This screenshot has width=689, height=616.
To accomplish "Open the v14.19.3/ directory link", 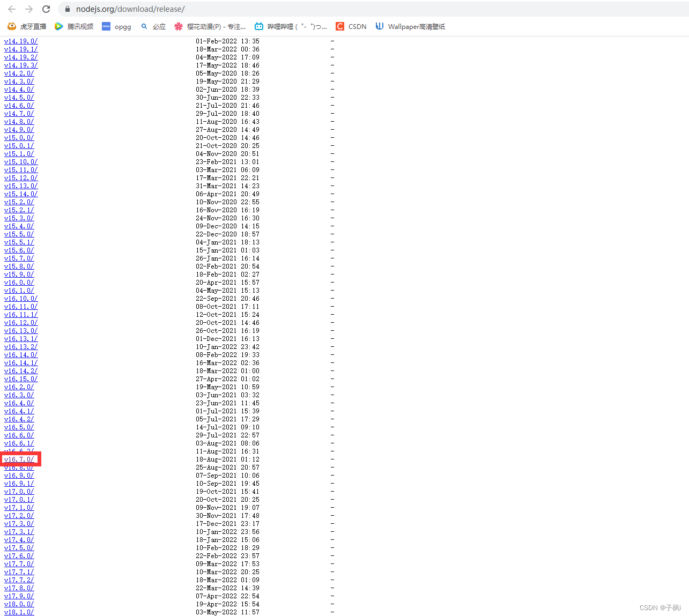I will point(21,65).
